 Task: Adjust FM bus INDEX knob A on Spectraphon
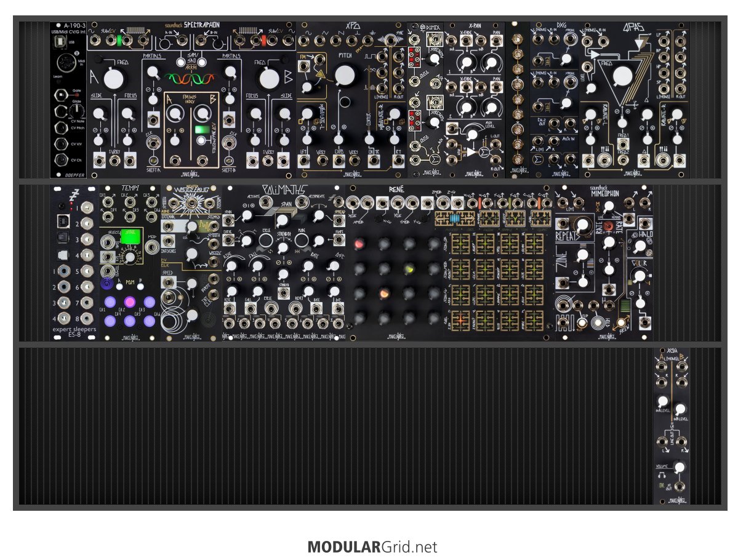point(176,113)
